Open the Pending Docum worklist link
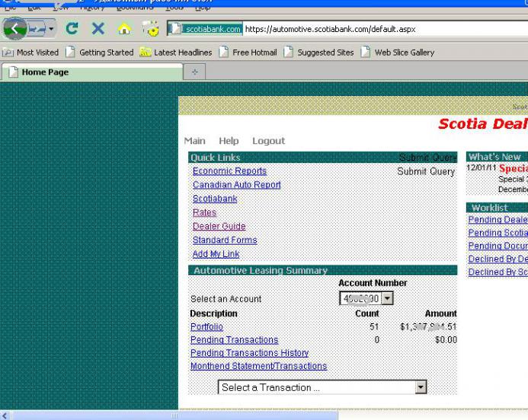The width and height of the screenshot is (528, 420). click(x=498, y=246)
